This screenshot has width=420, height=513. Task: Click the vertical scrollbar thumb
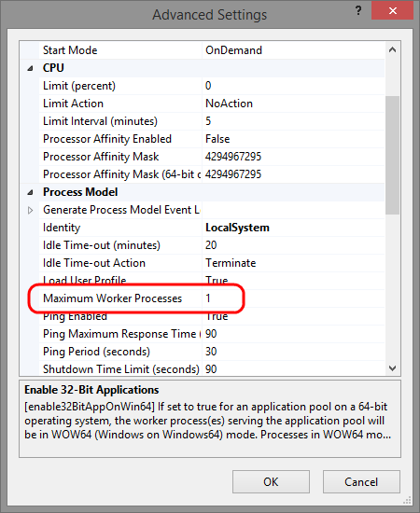392,155
